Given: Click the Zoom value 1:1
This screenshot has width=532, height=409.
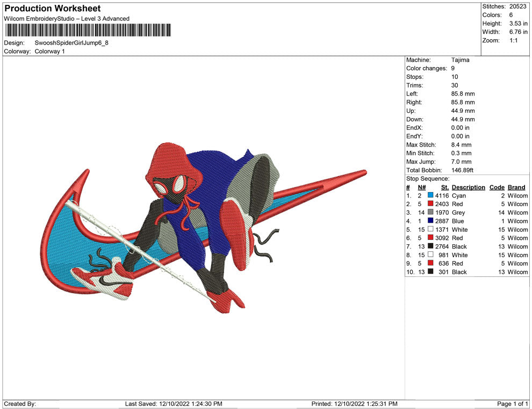Looking at the screenshot, I should [513, 40].
